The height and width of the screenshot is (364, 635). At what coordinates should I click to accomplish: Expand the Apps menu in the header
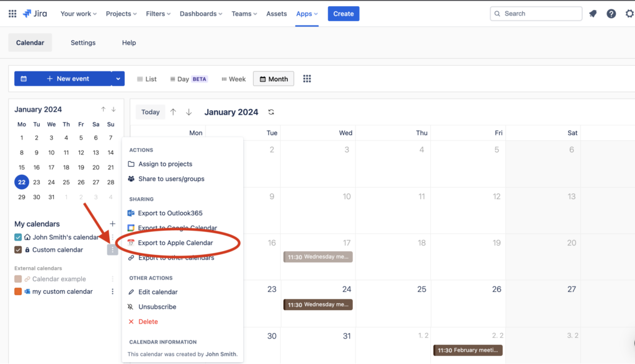307,14
